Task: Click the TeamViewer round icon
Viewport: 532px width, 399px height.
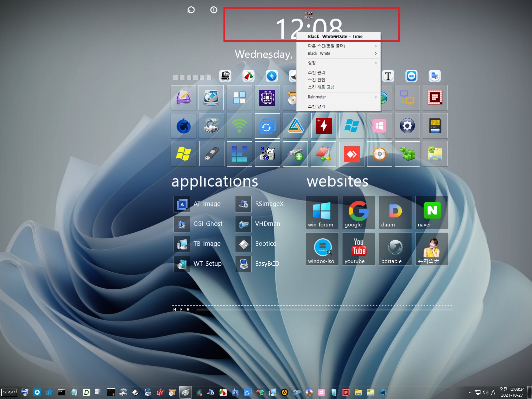Action: point(411,76)
